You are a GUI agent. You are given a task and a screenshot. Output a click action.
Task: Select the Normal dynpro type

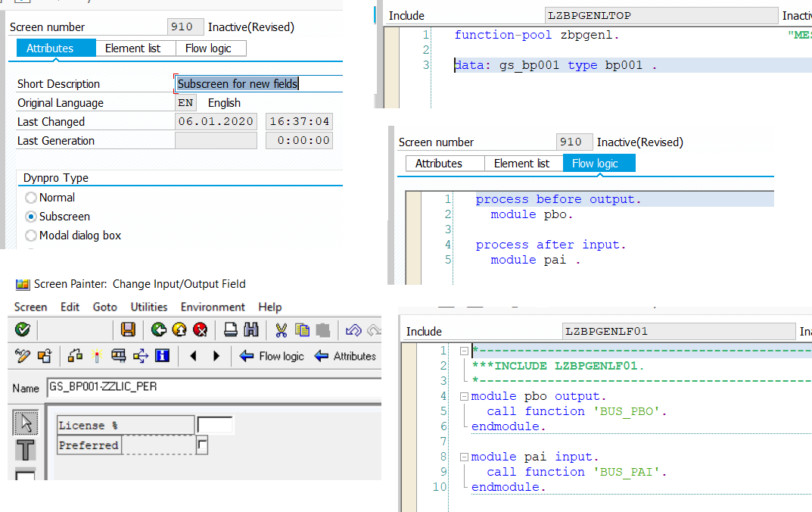click(30, 198)
